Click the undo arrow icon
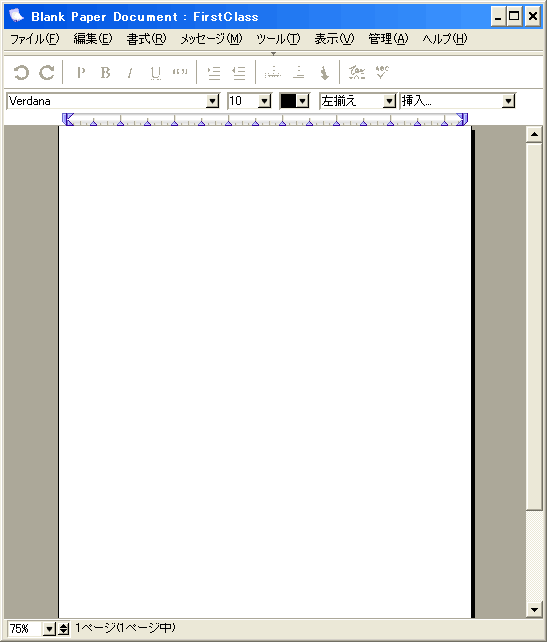The height and width of the screenshot is (642, 547). coord(21,73)
